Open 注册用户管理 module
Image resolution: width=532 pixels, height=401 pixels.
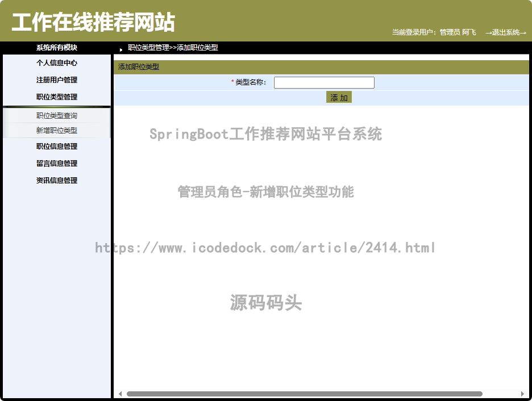coord(57,80)
